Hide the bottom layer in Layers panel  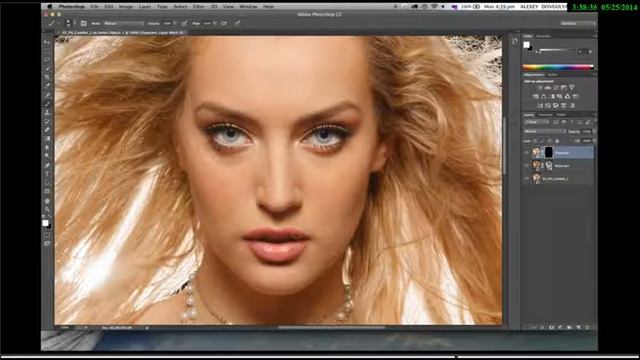[527, 178]
